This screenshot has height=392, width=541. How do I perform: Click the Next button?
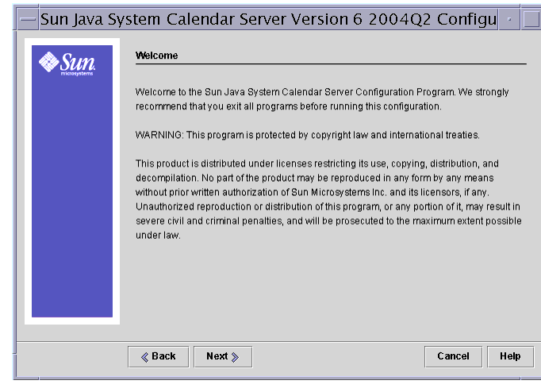[223, 356]
